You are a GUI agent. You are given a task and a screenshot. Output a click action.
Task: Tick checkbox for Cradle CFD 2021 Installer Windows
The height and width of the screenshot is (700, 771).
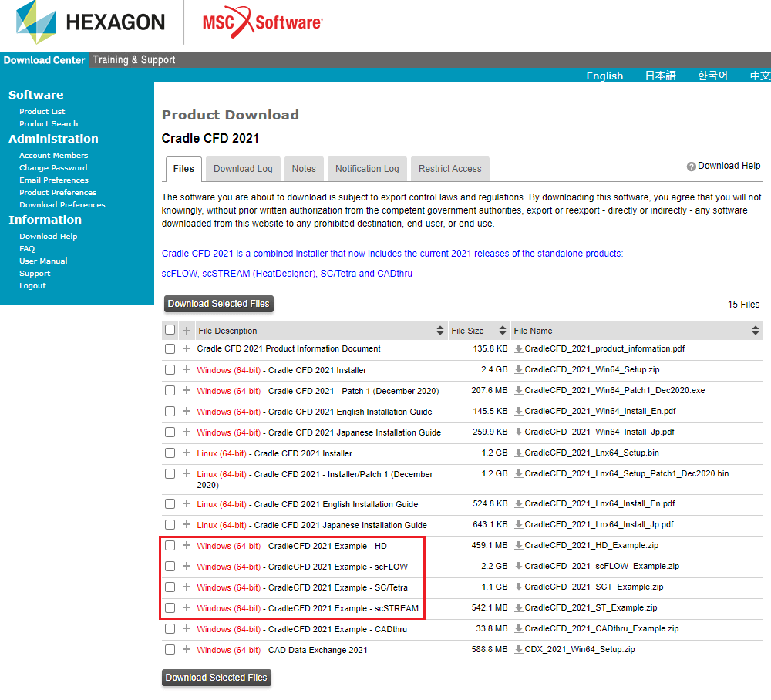170,370
